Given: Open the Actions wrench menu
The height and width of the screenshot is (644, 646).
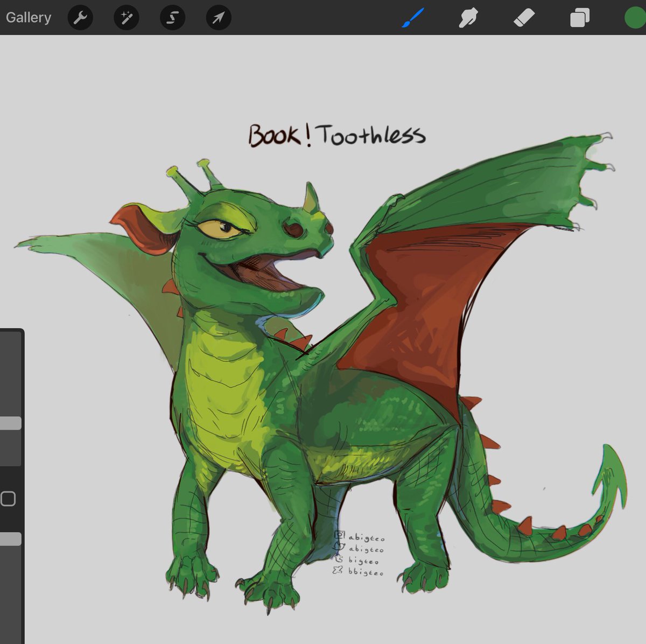Looking at the screenshot, I should [x=80, y=18].
